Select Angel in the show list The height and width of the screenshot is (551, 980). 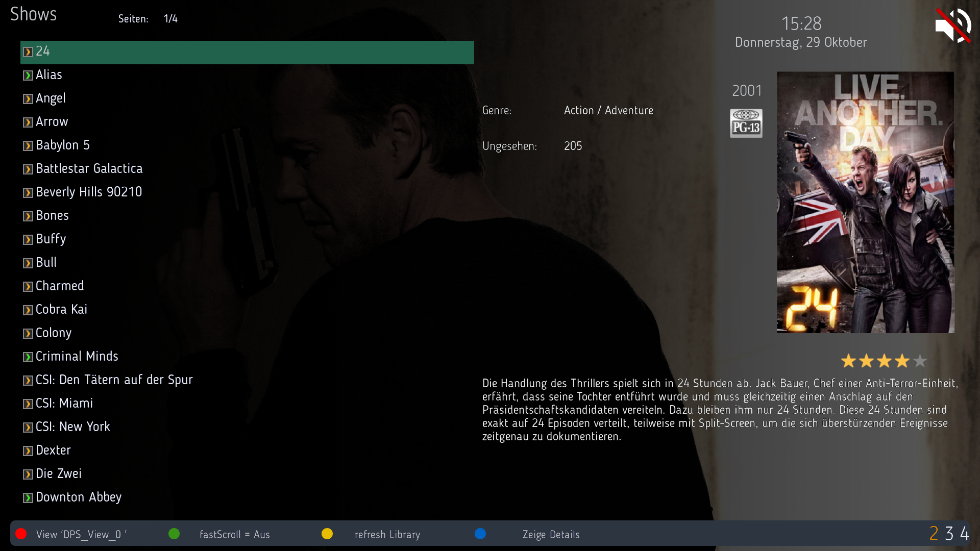[x=247, y=98]
